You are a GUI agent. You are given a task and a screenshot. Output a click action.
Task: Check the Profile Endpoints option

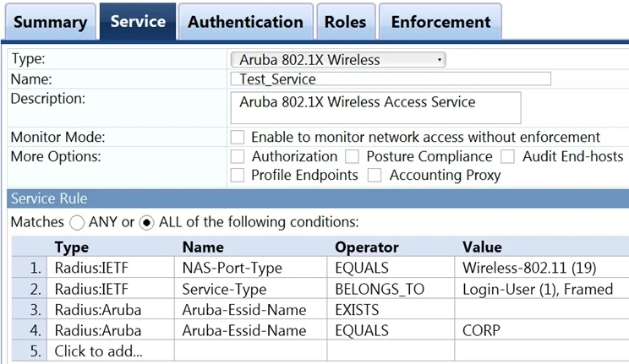coord(238,175)
